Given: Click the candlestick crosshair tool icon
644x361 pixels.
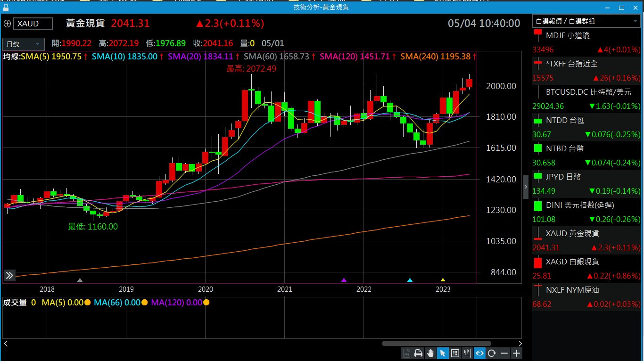Looking at the screenshot, I should click(467, 353).
